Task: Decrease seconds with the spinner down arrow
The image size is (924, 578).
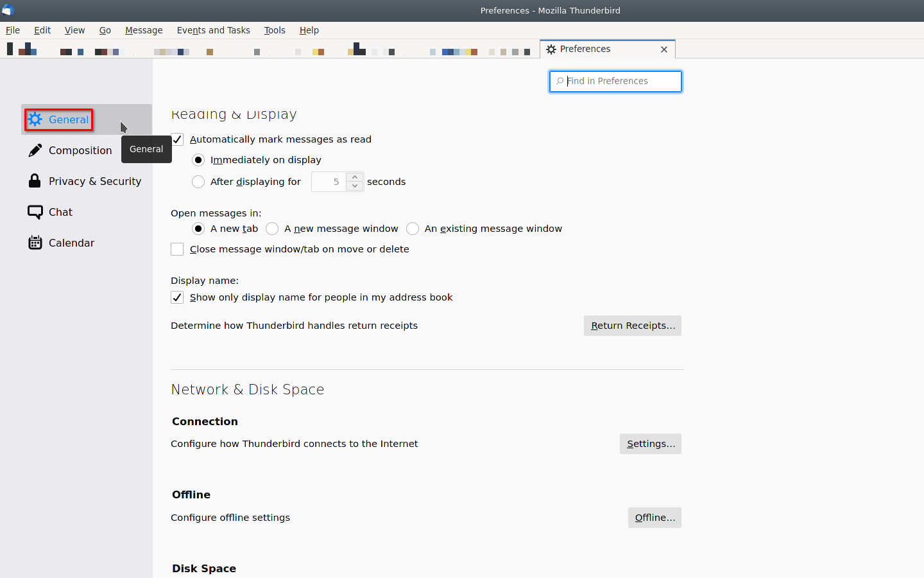Action: coord(355,186)
